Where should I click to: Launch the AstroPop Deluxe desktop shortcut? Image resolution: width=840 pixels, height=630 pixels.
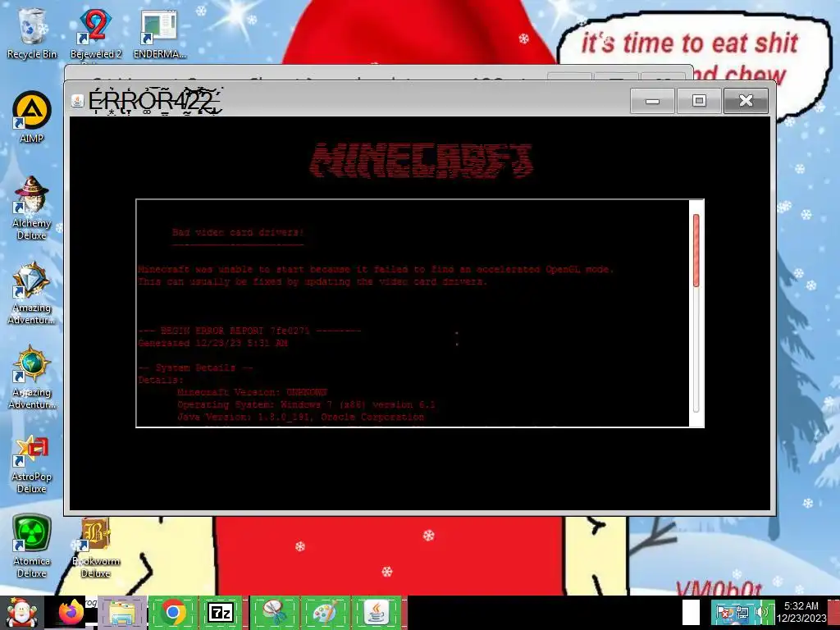31,463
